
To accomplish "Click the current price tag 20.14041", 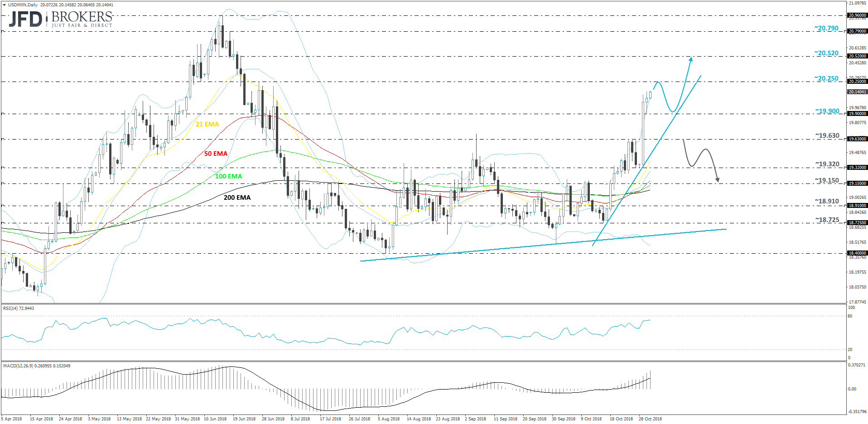I will tap(856, 92).
